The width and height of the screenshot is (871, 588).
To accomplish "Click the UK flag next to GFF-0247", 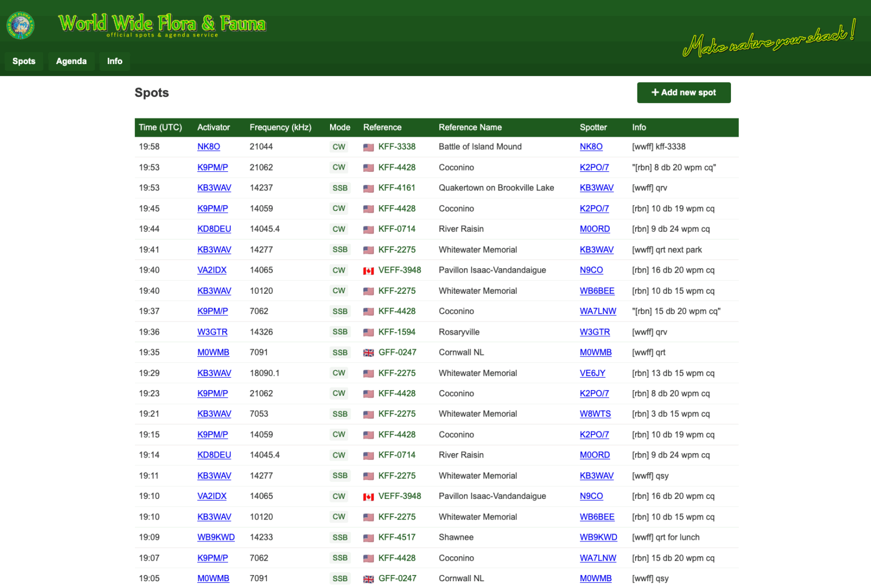I will pyautogui.click(x=369, y=352).
